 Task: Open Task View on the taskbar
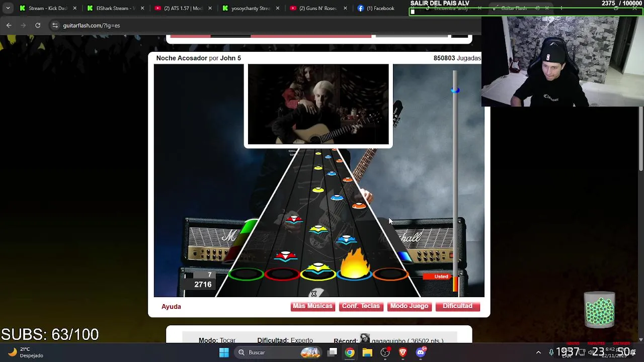click(x=332, y=352)
